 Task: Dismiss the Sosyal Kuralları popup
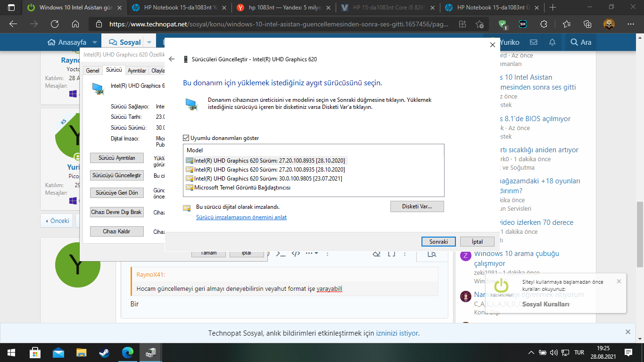pyautogui.click(x=619, y=281)
